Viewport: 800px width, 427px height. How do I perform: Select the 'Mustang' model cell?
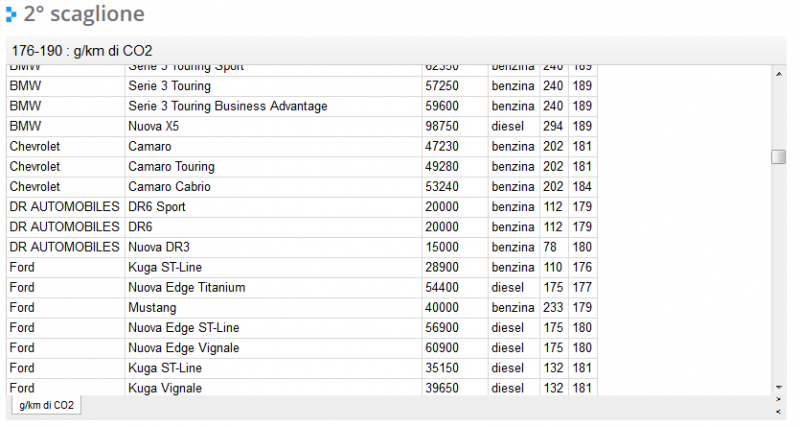click(273, 308)
